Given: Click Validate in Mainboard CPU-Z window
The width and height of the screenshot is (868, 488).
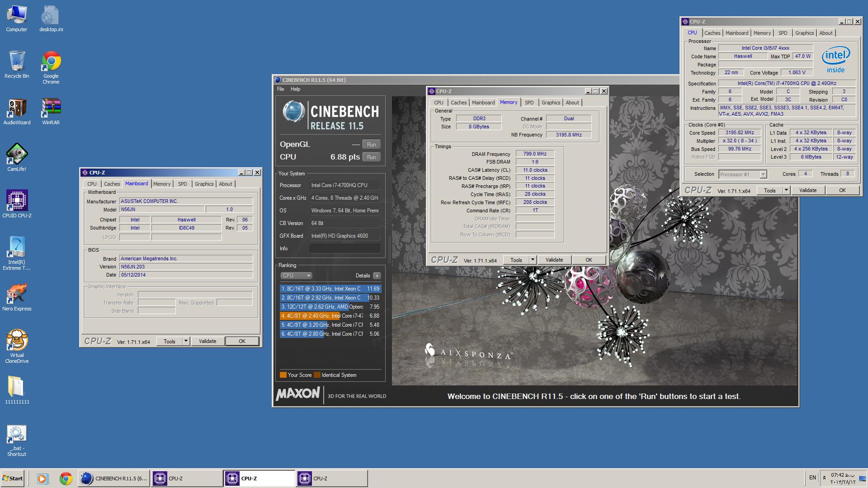Looking at the screenshot, I should (x=208, y=341).
